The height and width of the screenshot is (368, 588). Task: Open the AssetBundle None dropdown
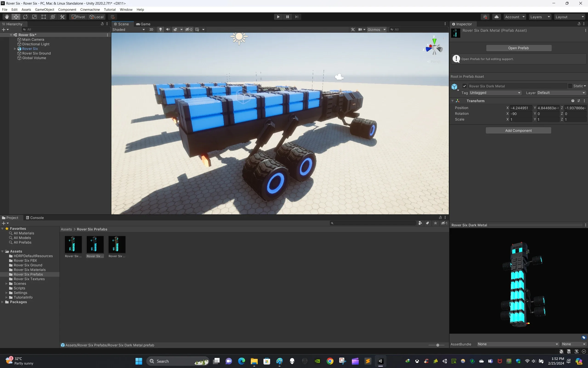[518, 344]
